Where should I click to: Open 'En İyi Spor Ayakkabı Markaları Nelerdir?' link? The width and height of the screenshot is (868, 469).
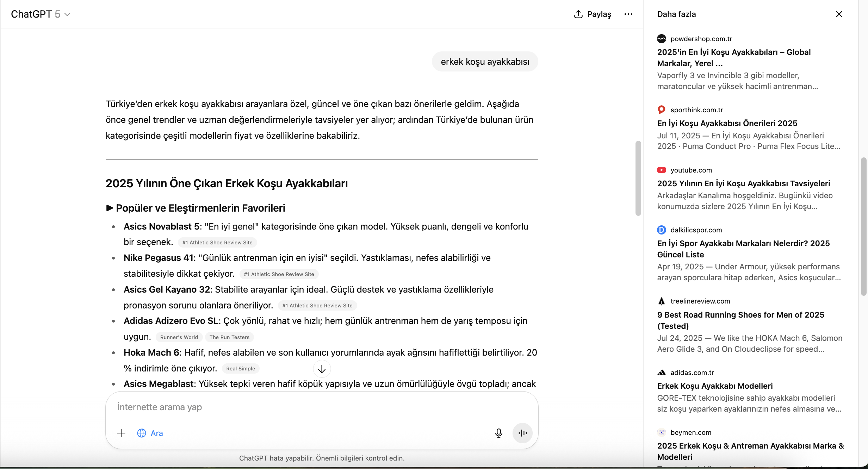click(x=743, y=249)
